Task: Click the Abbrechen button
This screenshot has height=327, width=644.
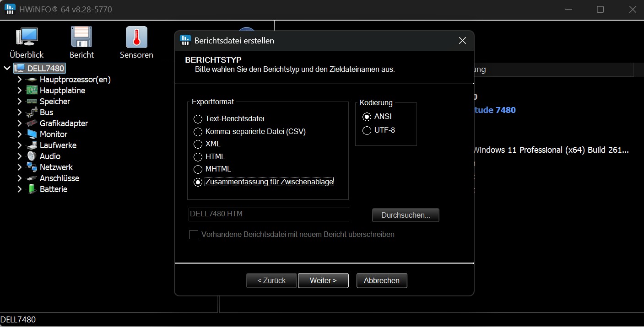Action: (x=381, y=280)
